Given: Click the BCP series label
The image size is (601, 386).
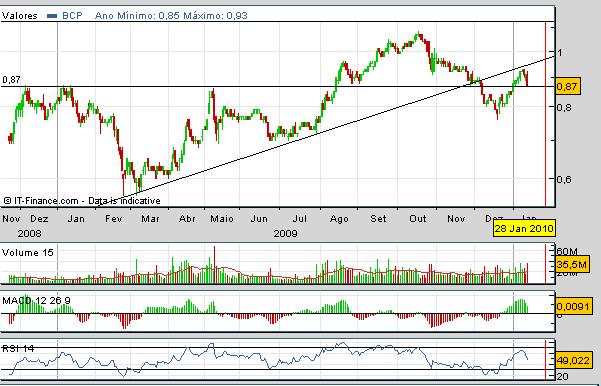Looking at the screenshot, I should pyautogui.click(x=72, y=16).
